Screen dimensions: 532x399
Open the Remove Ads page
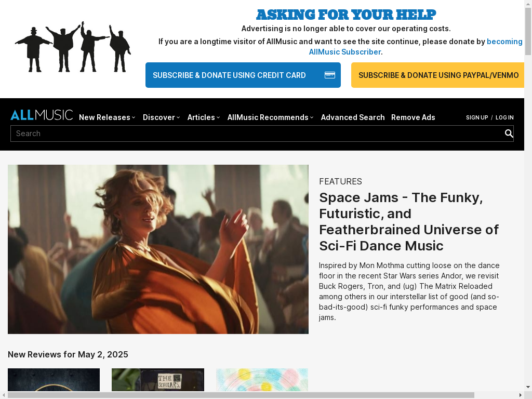(413, 117)
